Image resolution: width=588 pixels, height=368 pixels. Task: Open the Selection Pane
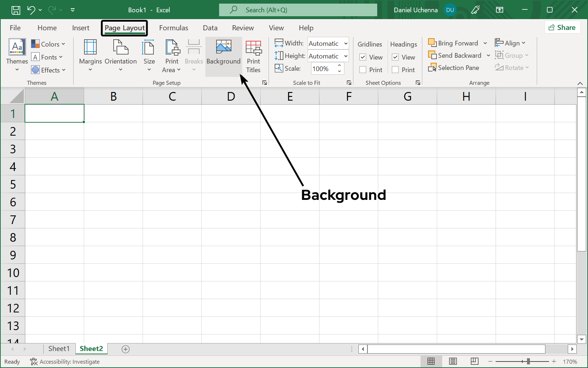point(454,68)
